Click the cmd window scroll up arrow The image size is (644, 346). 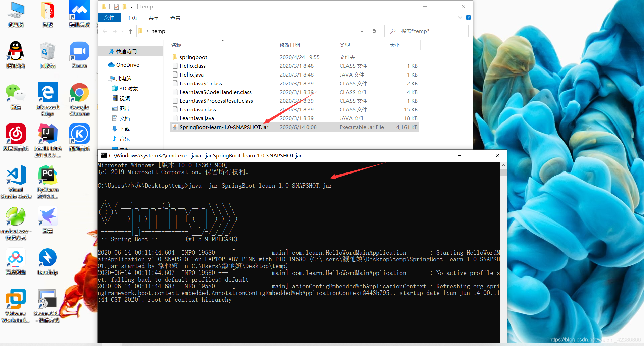(503, 165)
